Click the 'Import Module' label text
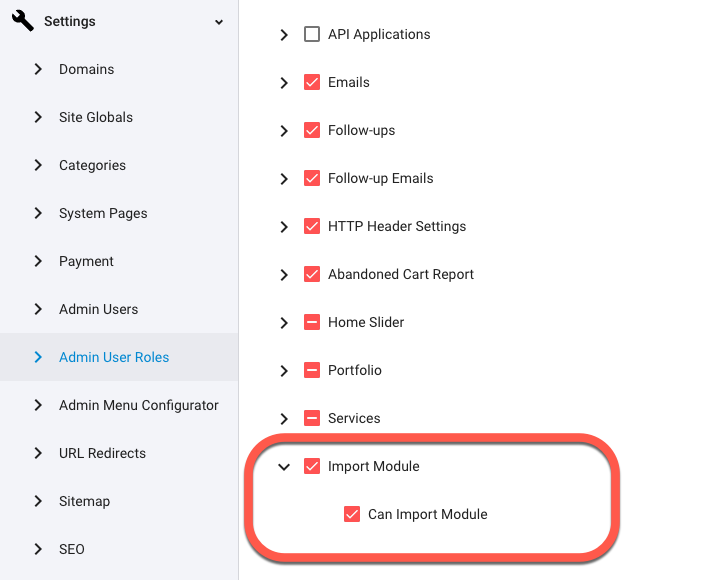This screenshot has width=716, height=580. [x=374, y=466]
